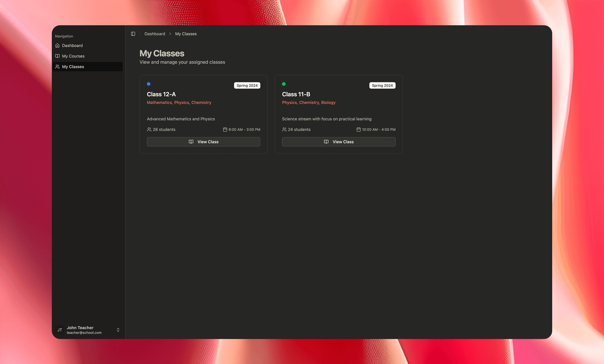Click the people icon beside My Classes

click(57, 67)
